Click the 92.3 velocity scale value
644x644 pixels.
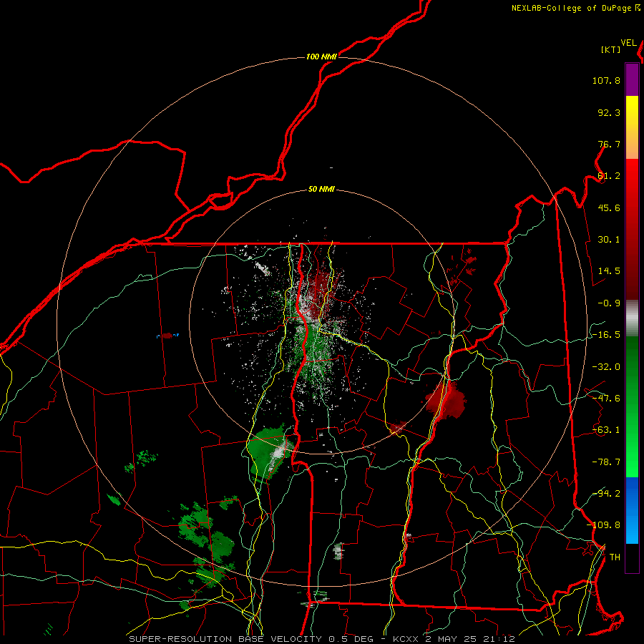(x=609, y=112)
